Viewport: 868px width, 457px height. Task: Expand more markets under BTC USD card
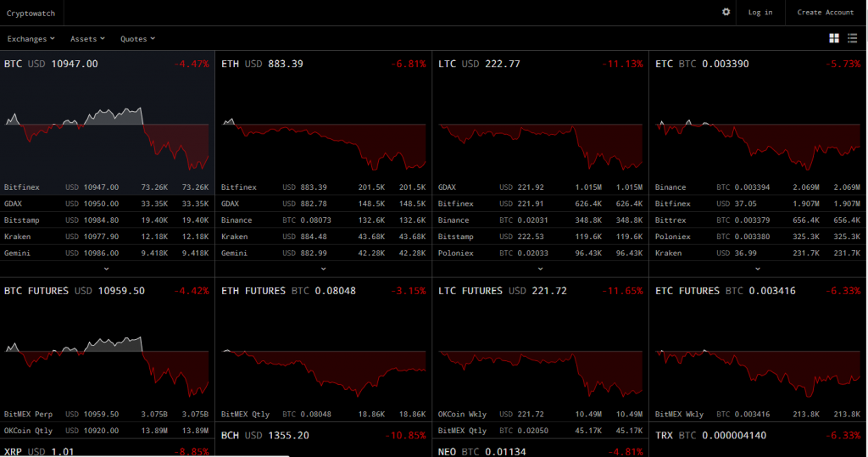pos(106,269)
